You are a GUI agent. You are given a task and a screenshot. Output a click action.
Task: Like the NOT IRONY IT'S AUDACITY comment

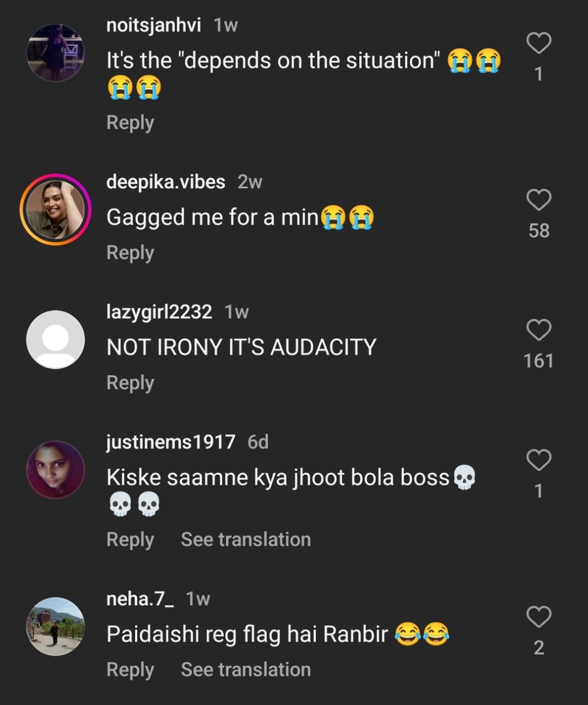click(x=538, y=330)
